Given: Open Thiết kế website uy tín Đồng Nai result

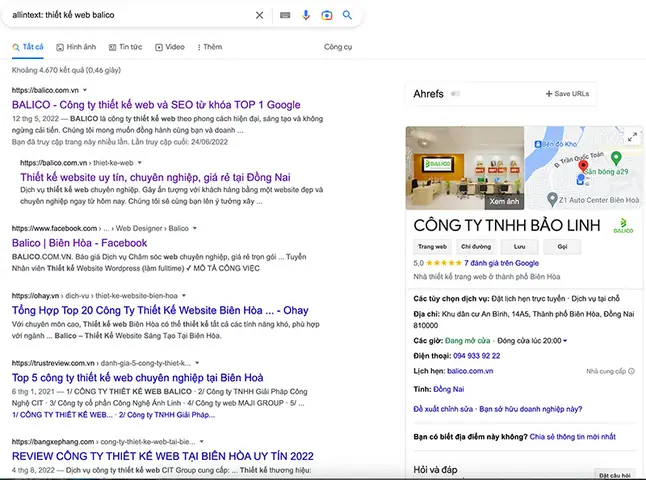Looking at the screenshot, I should [x=155, y=177].
